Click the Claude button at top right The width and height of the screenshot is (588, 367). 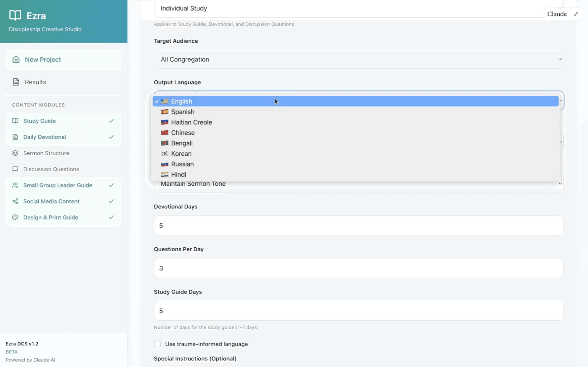pyautogui.click(x=557, y=14)
